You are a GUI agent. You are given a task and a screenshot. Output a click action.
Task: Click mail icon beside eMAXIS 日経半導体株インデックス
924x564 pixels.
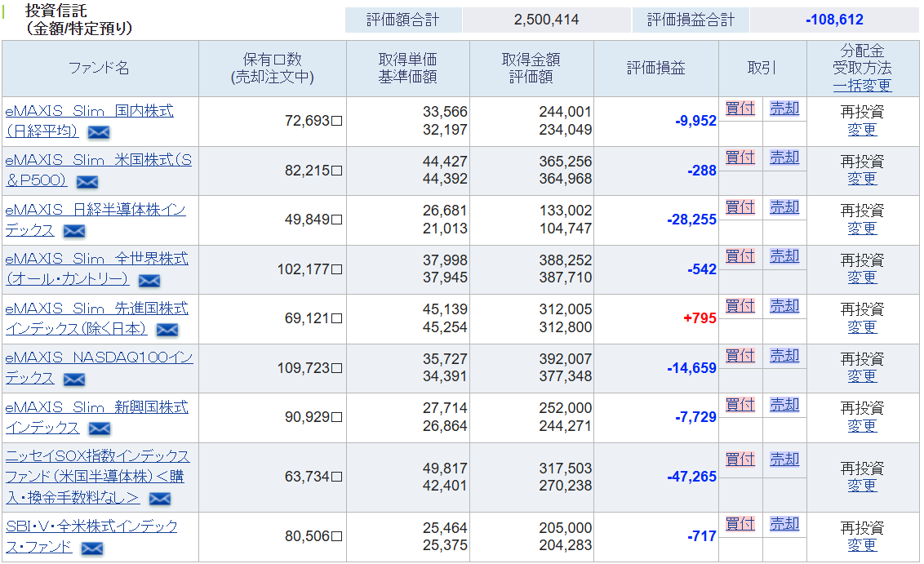coord(74,231)
